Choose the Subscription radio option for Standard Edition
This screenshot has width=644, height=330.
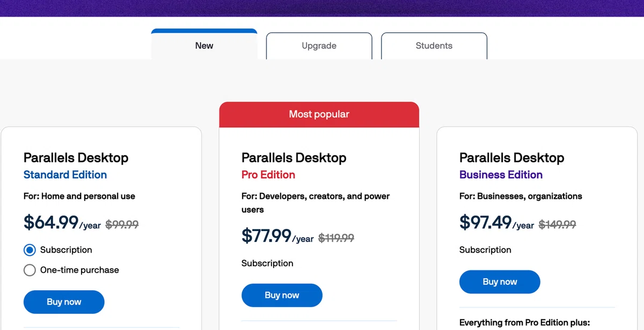click(x=30, y=250)
